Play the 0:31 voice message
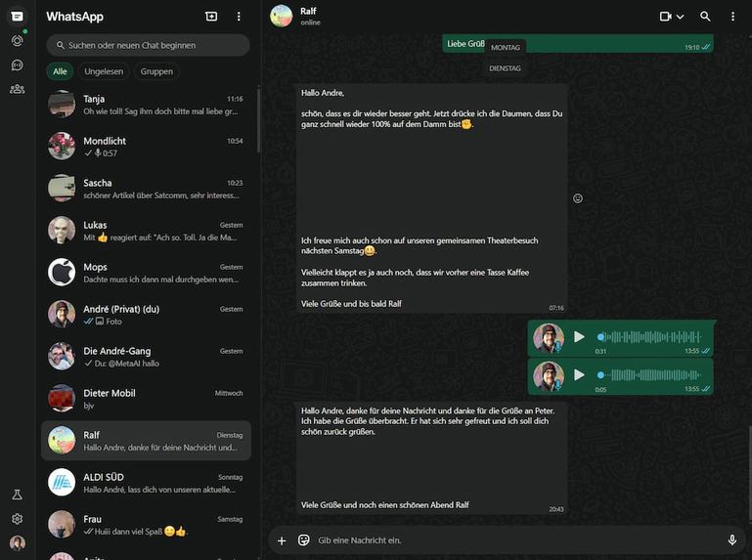 (x=579, y=337)
